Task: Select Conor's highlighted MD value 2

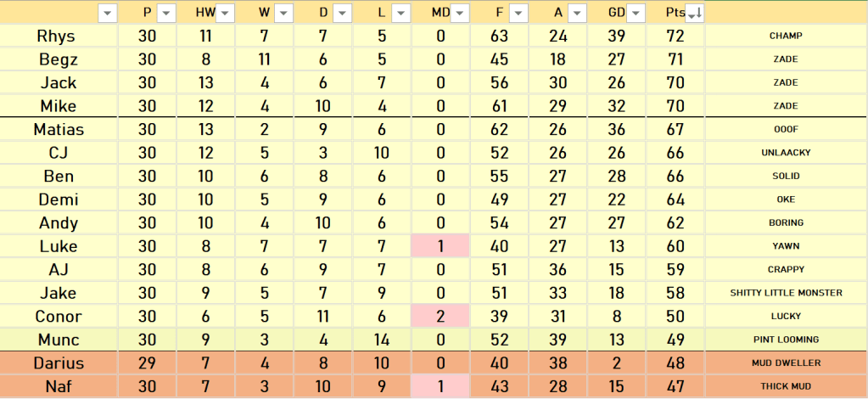Action: point(440,317)
